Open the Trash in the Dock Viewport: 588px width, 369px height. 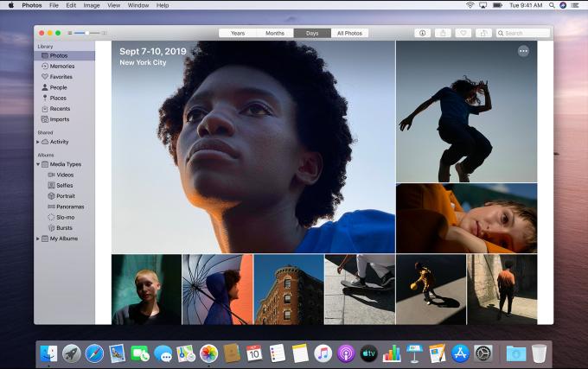tap(539, 353)
